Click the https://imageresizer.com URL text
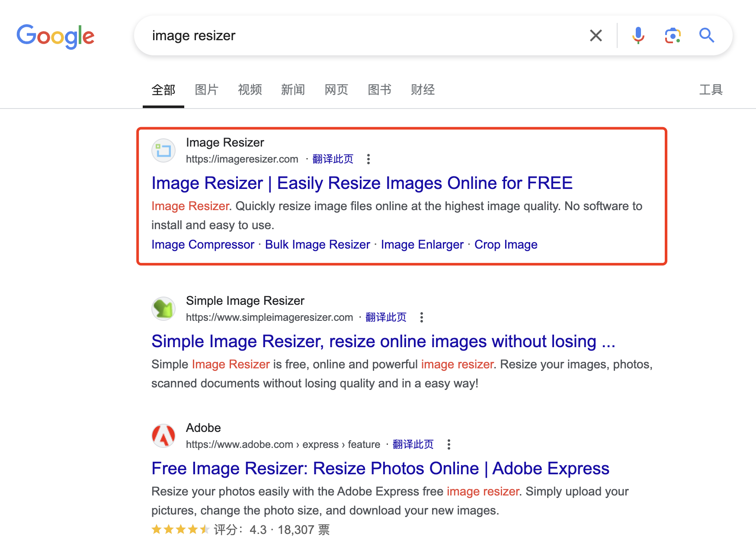The height and width of the screenshot is (556, 756). point(242,159)
